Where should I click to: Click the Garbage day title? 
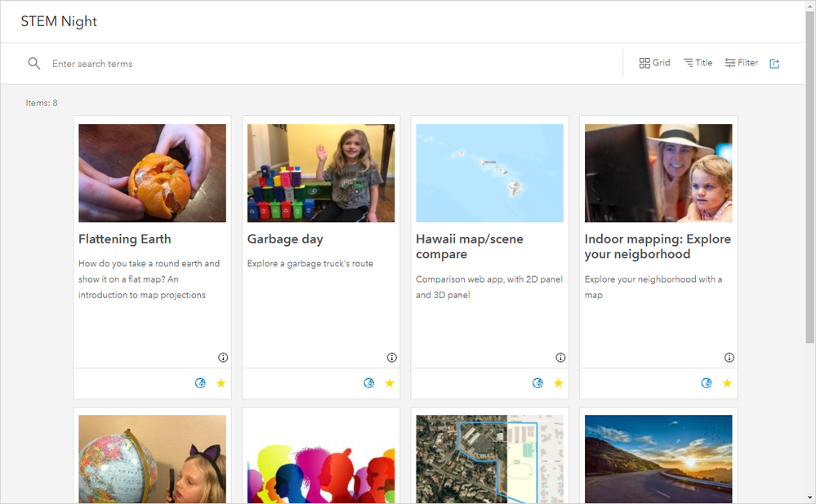[x=285, y=239]
